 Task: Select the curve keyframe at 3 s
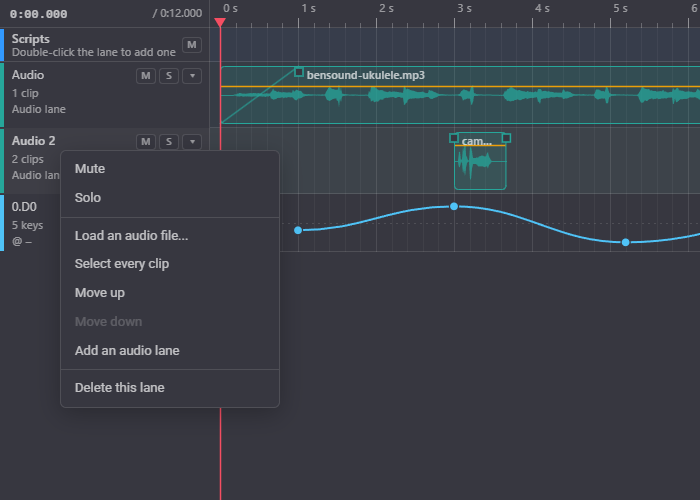pyautogui.click(x=454, y=206)
